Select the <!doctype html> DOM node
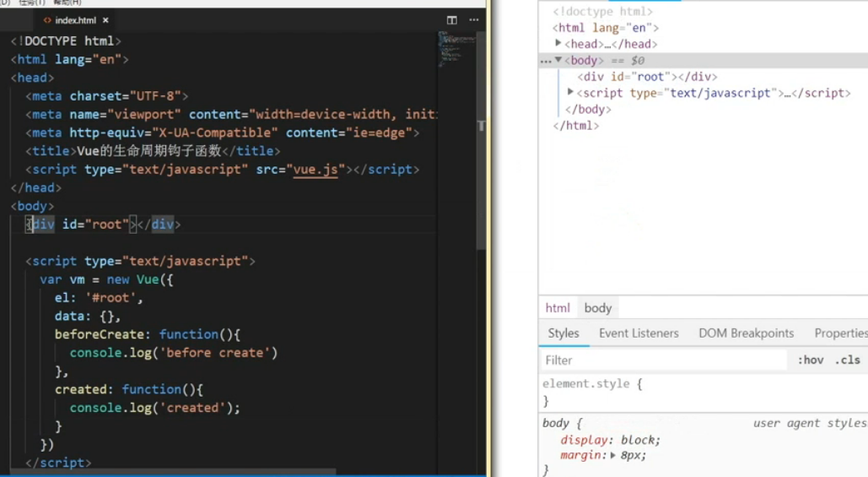 pos(603,12)
